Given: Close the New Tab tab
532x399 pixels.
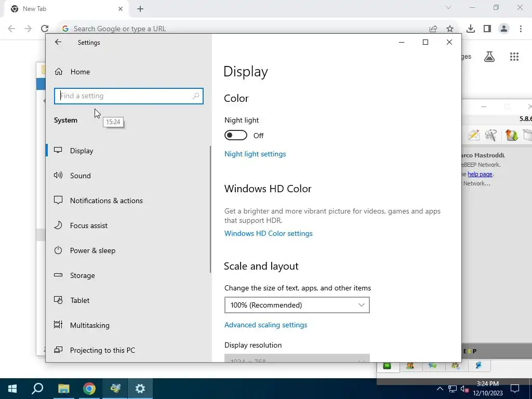Looking at the screenshot, I should (x=121, y=9).
